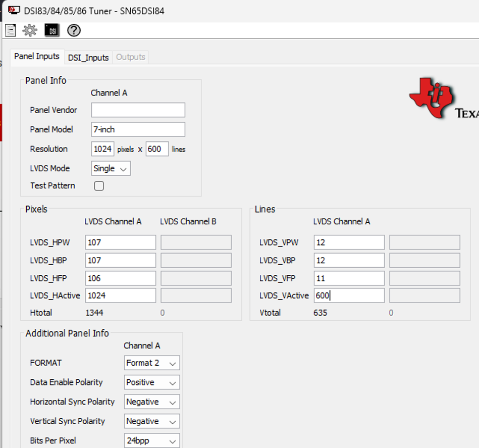The width and height of the screenshot is (479, 448).
Task: Edit the resolution pixels field
Action: 102,149
